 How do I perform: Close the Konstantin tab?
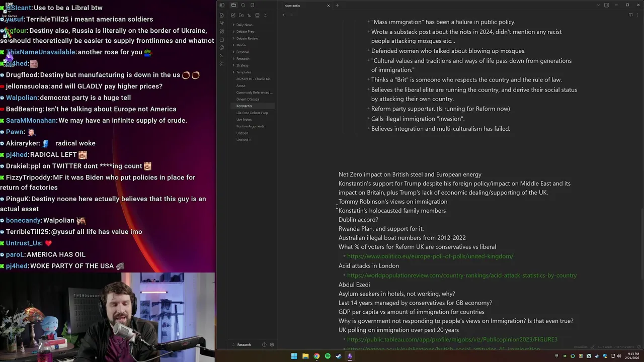[329, 6]
